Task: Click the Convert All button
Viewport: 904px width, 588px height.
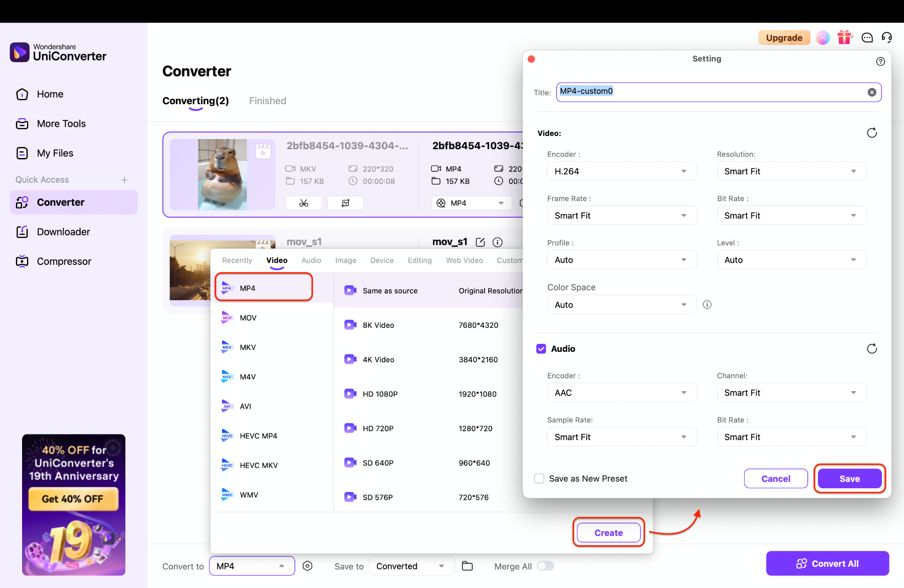Action: (828, 563)
